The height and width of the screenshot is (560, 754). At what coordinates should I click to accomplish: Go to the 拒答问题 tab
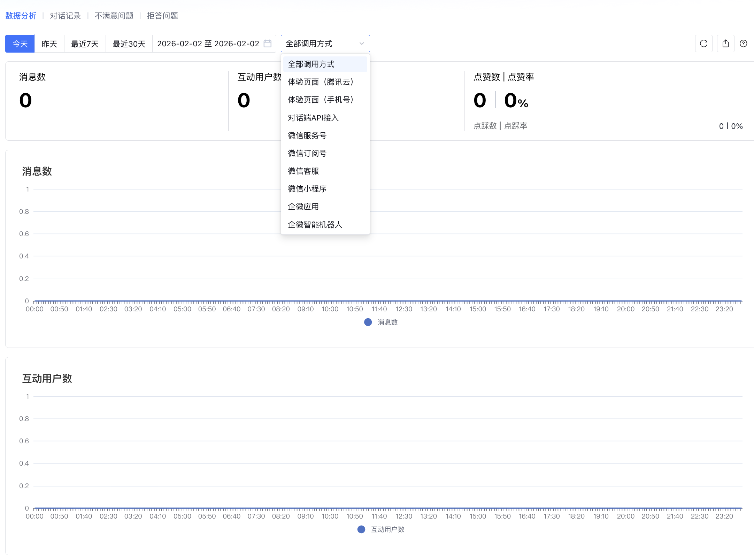162,16
